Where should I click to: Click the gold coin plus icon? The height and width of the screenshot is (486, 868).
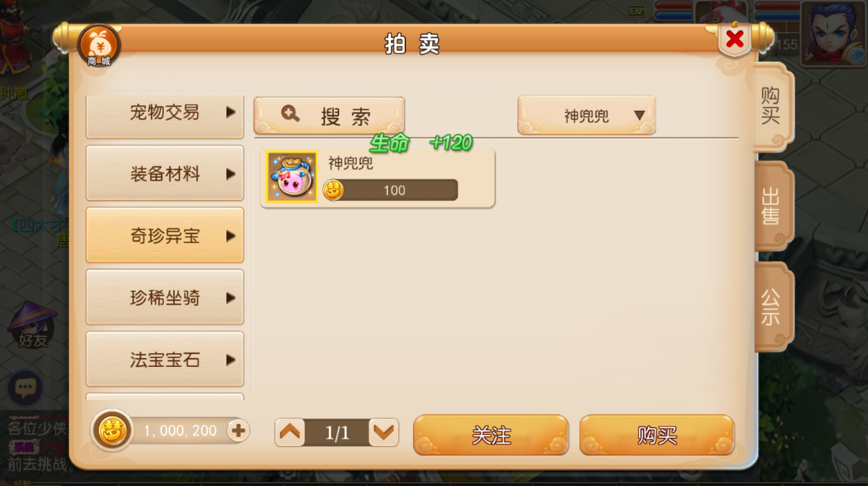coord(238,431)
